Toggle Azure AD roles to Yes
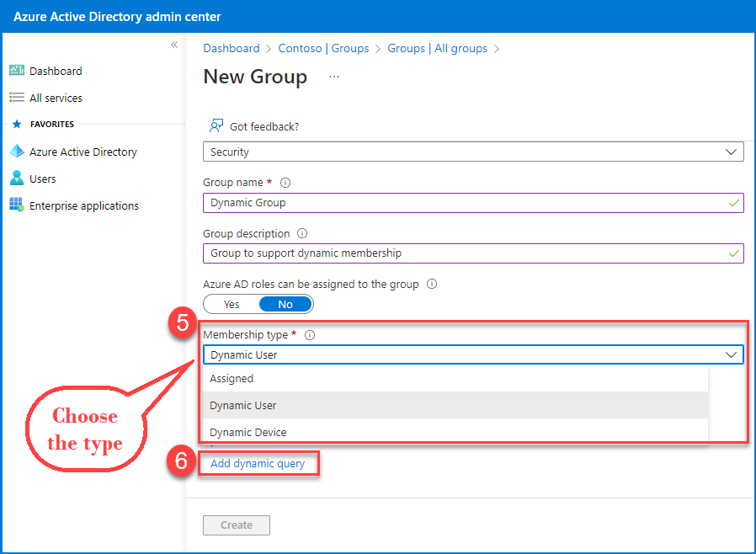This screenshot has height=554, width=756. tap(232, 304)
